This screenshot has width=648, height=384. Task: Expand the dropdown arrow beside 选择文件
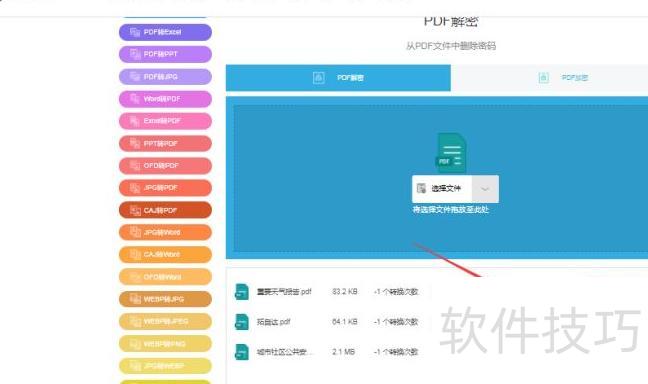[x=485, y=189]
